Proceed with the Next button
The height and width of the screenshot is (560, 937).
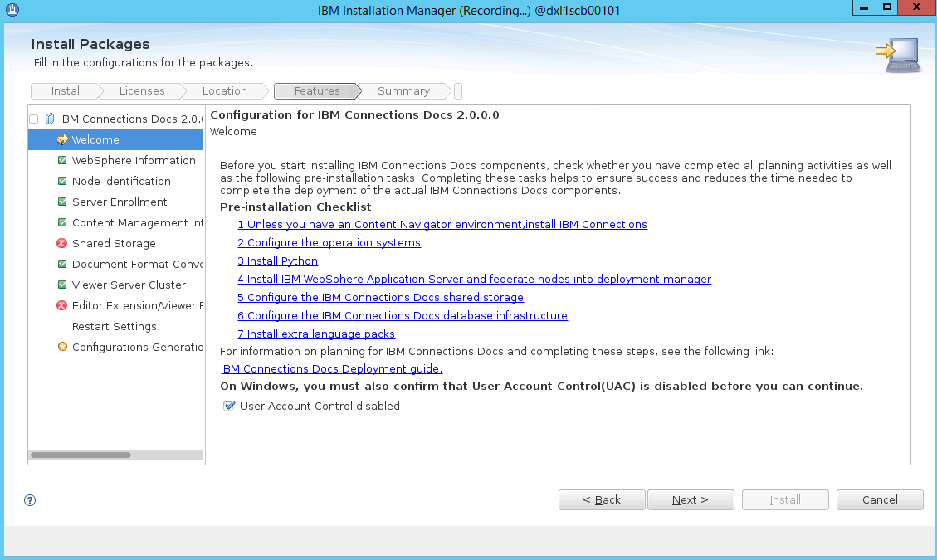(691, 499)
